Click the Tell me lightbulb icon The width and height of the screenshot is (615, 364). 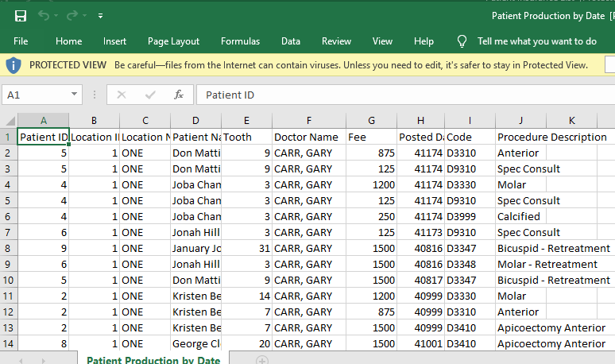[x=462, y=41]
